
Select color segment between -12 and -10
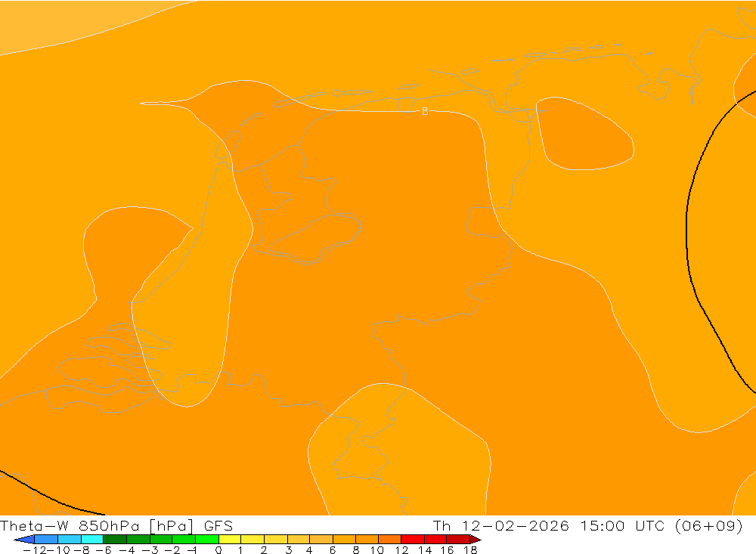[46, 540]
